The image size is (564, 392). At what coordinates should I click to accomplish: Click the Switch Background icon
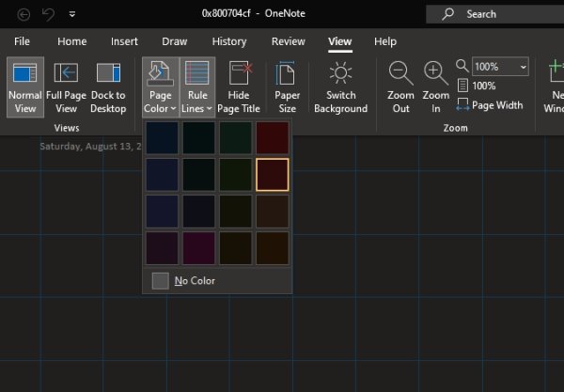(x=340, y=74)
